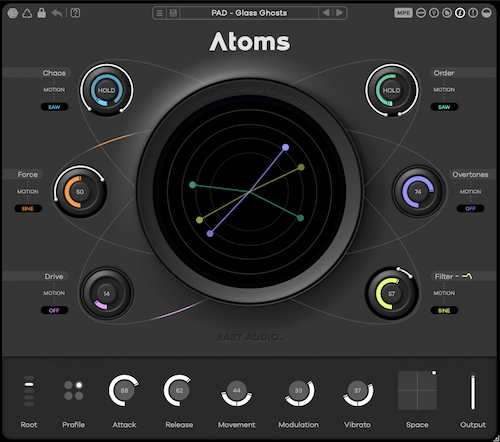Click the Attack knob showing 68

[x=124, y=390]
